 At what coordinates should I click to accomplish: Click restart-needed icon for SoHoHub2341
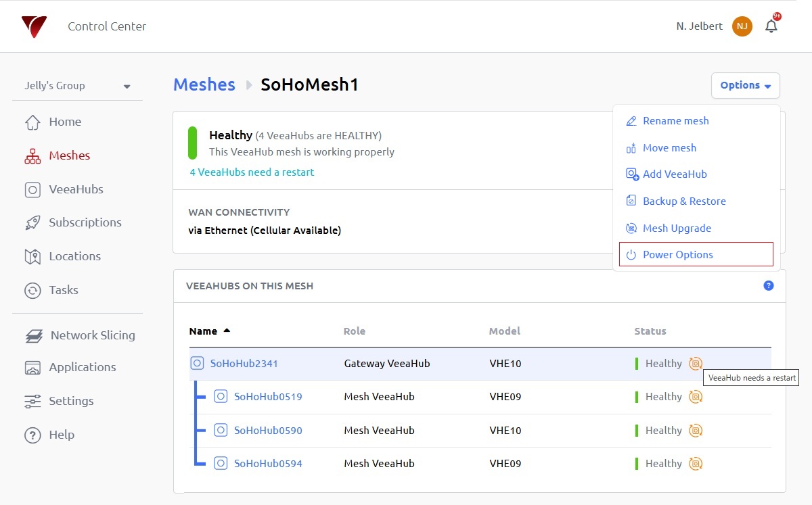(696, 364)
